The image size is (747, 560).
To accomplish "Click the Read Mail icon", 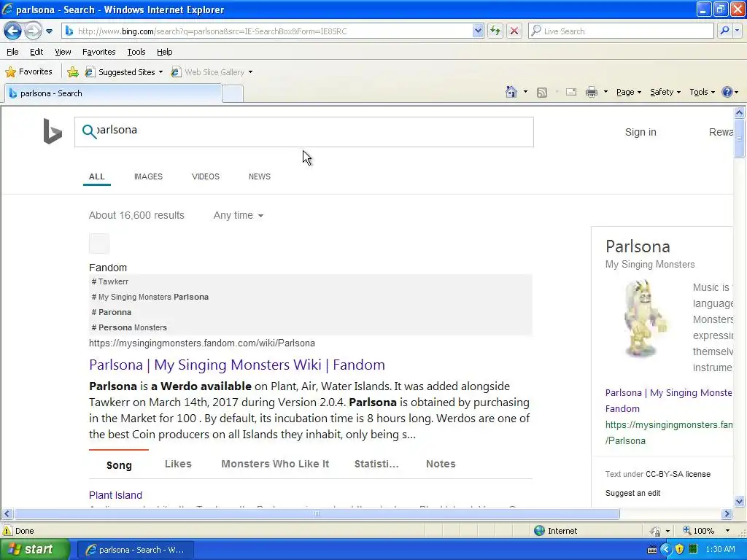I will coord(571,92).
